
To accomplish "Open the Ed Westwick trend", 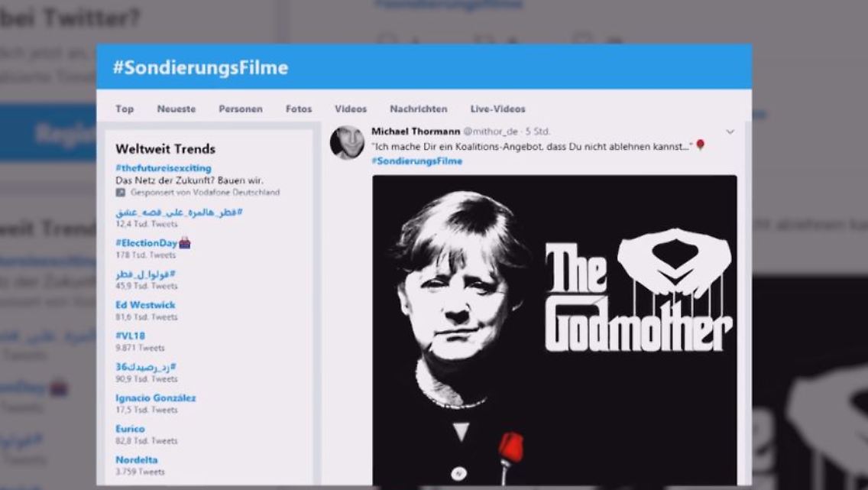I will pyautogui.click(x=145, y=305).
